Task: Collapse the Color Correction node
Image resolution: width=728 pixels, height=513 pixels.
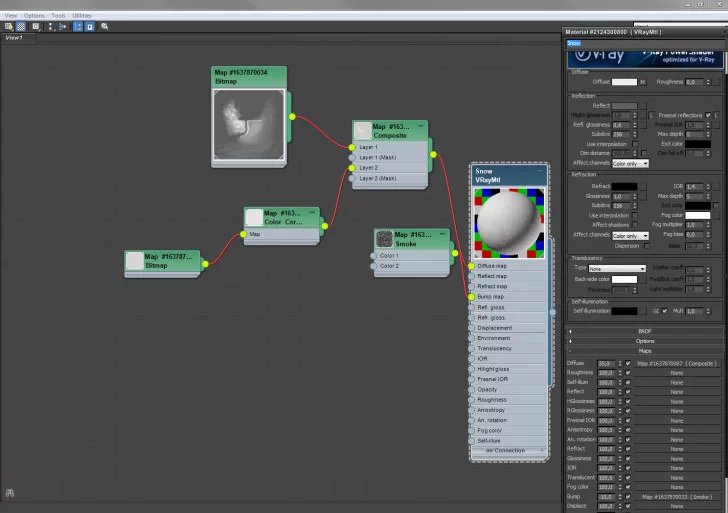Action: [x=312, y=212]
